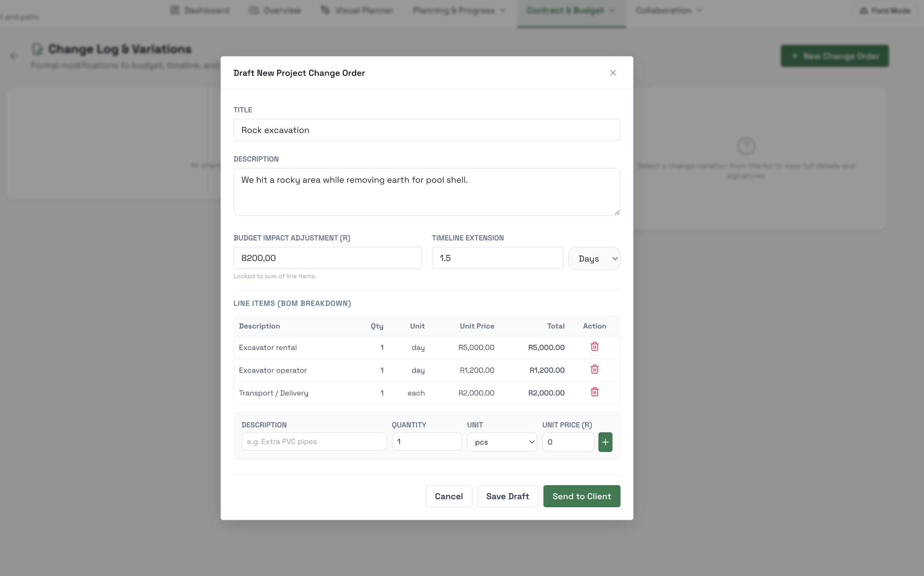Expand the Contract & Budget menu
Screen dimensions: 924x576
(571, 10)
